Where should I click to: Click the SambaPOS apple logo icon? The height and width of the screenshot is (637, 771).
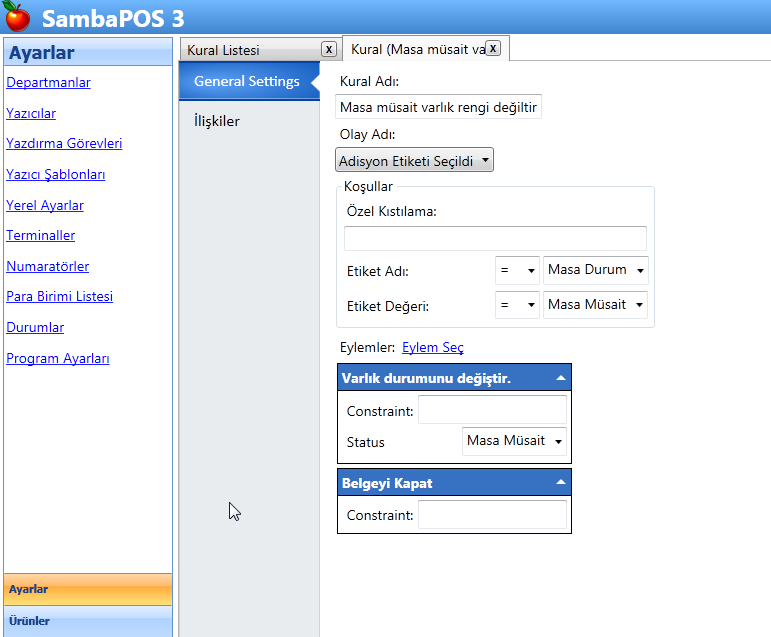pos(17,17)
